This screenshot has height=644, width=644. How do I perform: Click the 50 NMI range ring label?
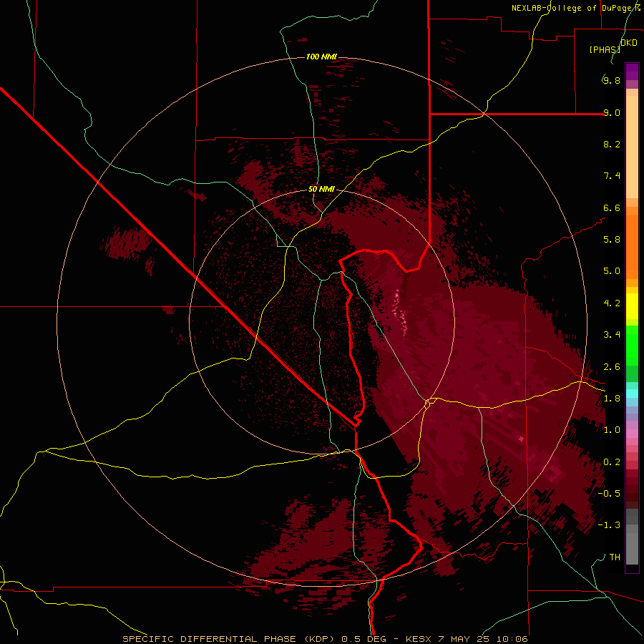coord(321,189)
